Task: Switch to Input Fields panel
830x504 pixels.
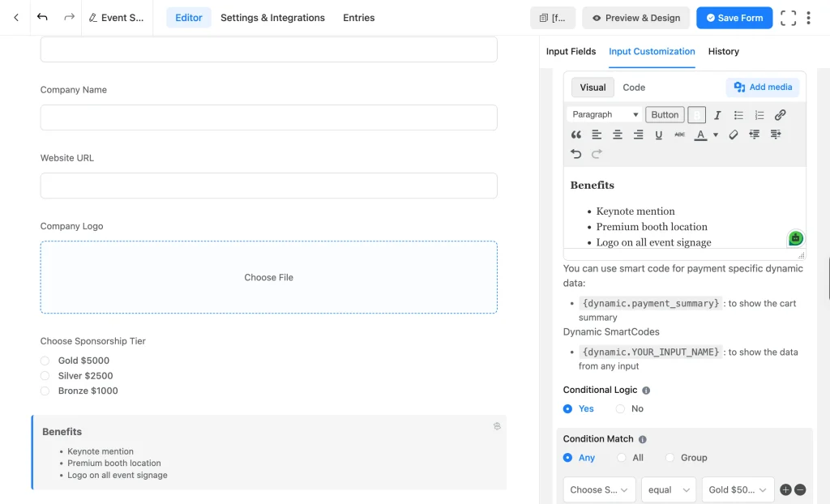Action: [x=571, y=51]
